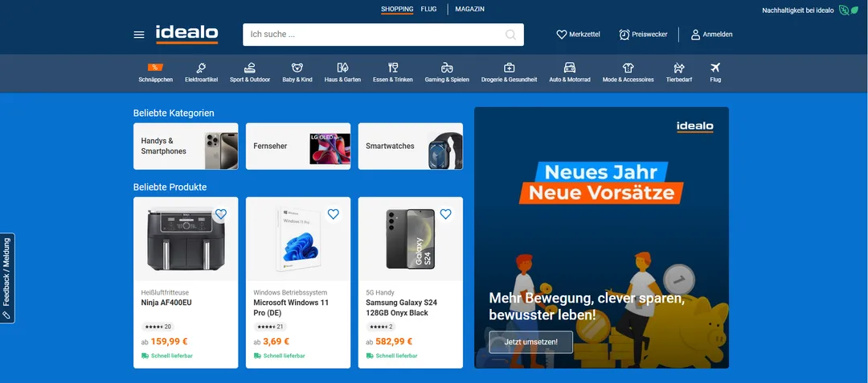Screen dimensions: 868x383
Task: Open the Ninja AF400EU product title
Action: click(x=166, y=303)
